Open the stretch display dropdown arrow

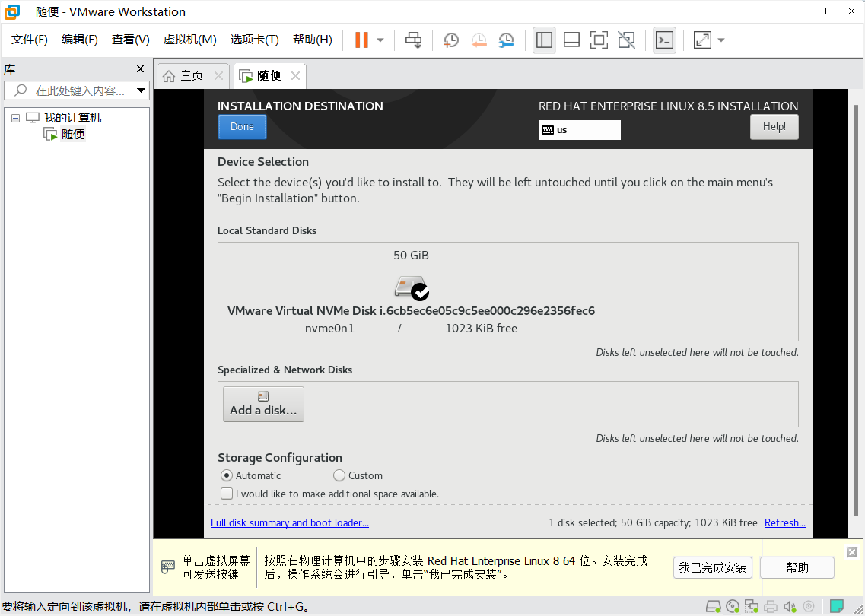click(x=721, y=40)
